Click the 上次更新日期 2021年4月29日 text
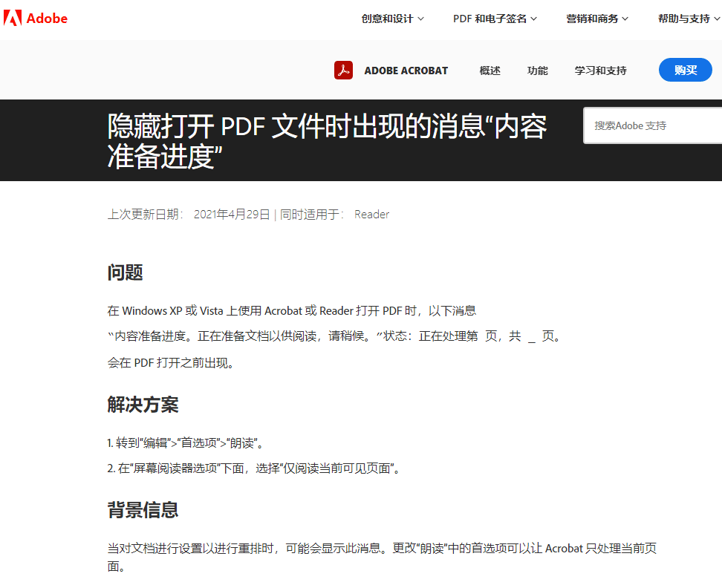Screen dimensions: 722x588 pos(189,215)
